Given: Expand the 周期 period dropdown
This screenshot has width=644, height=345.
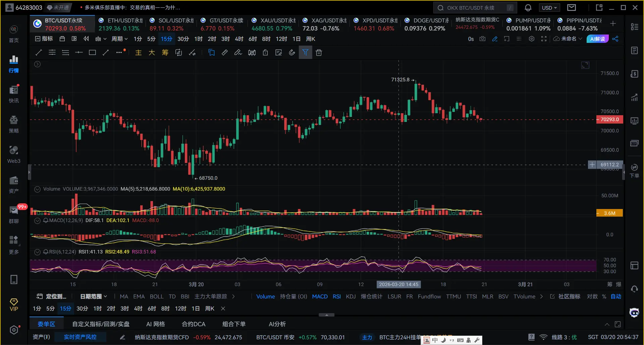Looking at the screenshot, I should 119,39.
